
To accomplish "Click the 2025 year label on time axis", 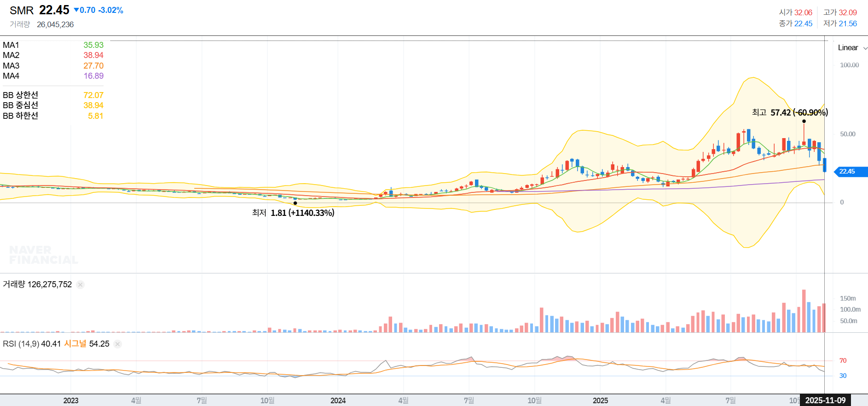I will tap(600, 400).
